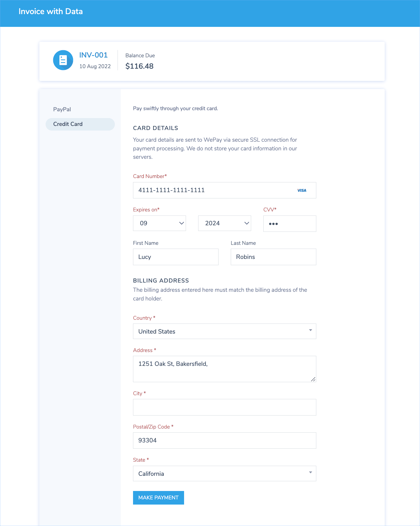Click the Postal/Zip Code field

[x=225, y=441]
